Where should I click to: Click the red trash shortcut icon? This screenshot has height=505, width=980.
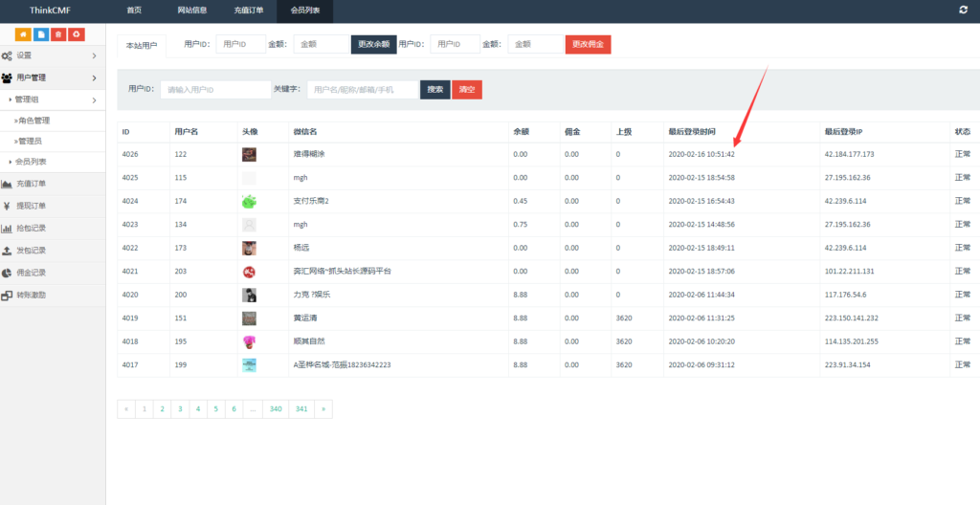(x=58, y=34)
